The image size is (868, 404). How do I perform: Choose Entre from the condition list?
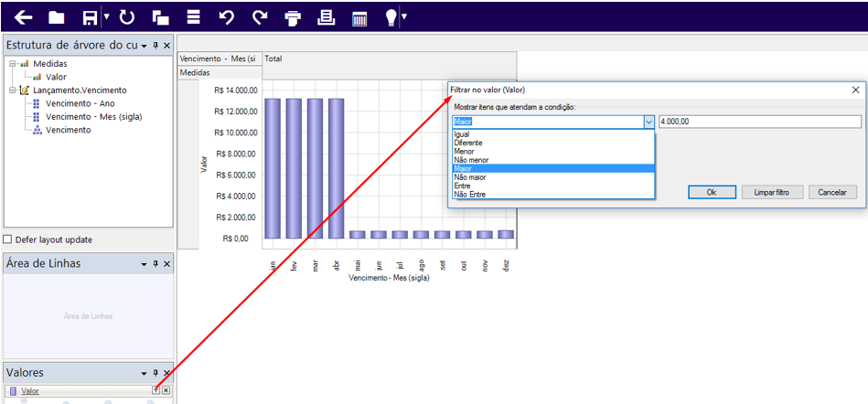pos(553,186)
